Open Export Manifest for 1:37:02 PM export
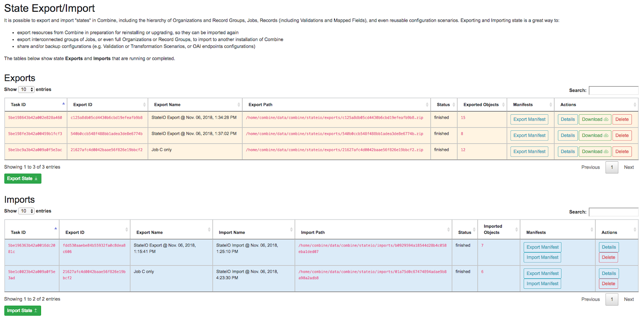The width and height of the screenshot is (644, 321). point(529,136)
